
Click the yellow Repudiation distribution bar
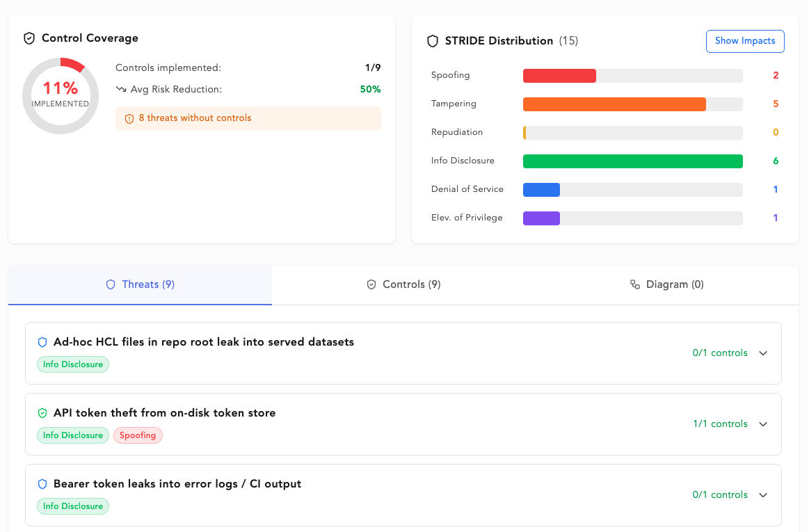pos(524,133)
